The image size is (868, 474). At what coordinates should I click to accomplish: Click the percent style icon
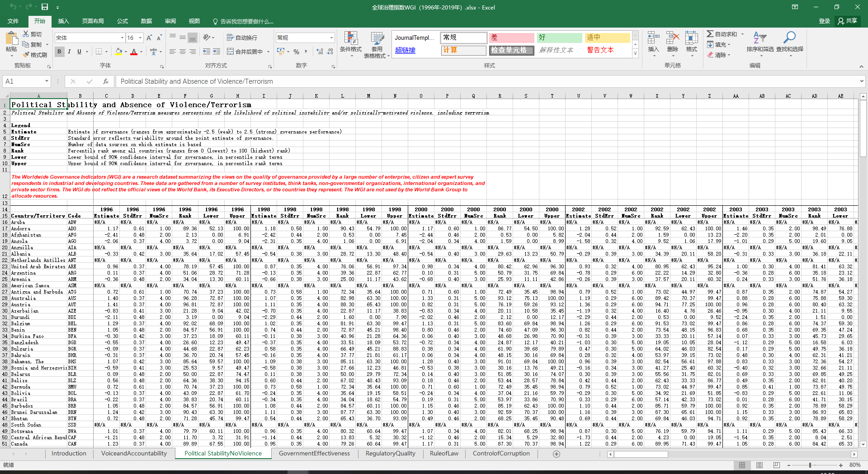pyautogui.click(x=296, y=52)
